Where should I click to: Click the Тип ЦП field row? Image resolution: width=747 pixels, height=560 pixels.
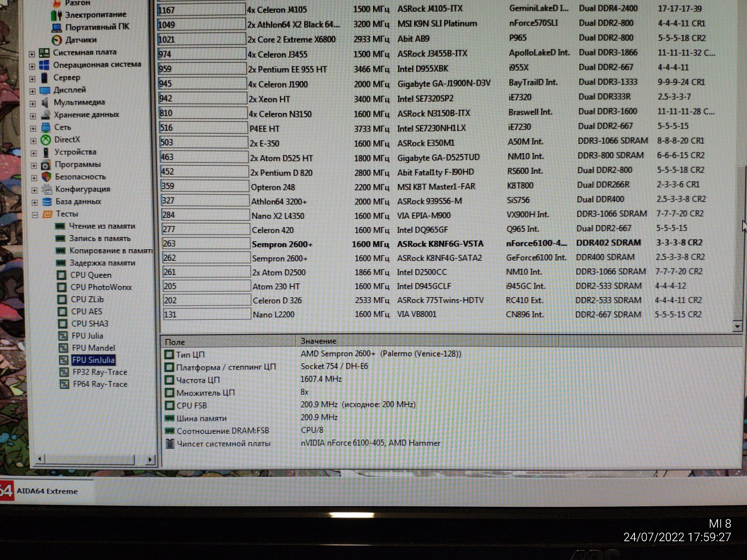tap(313, 354)
